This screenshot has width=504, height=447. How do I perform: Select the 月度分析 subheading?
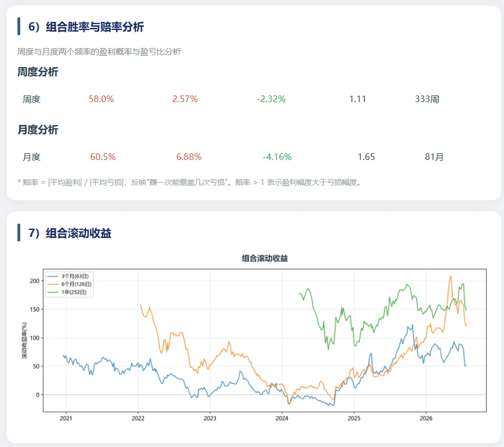(x=38, y=130)
